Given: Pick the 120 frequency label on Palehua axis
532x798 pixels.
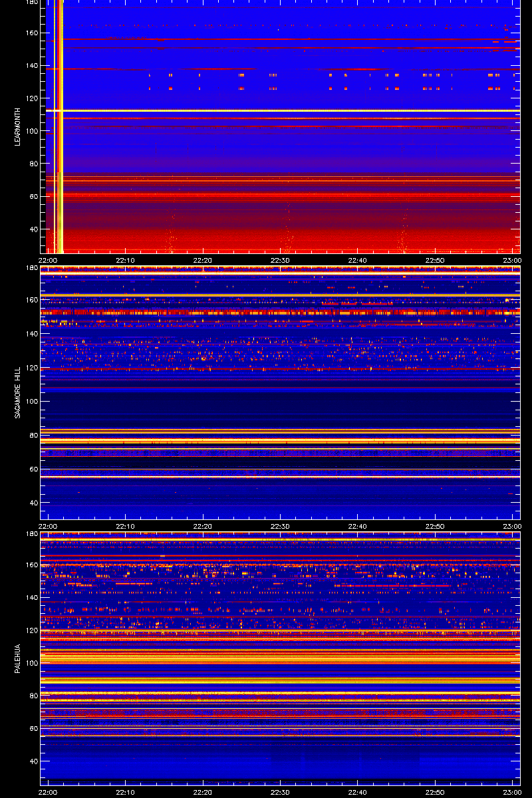Looking at the screenshot, I should (x=33, y=630).
